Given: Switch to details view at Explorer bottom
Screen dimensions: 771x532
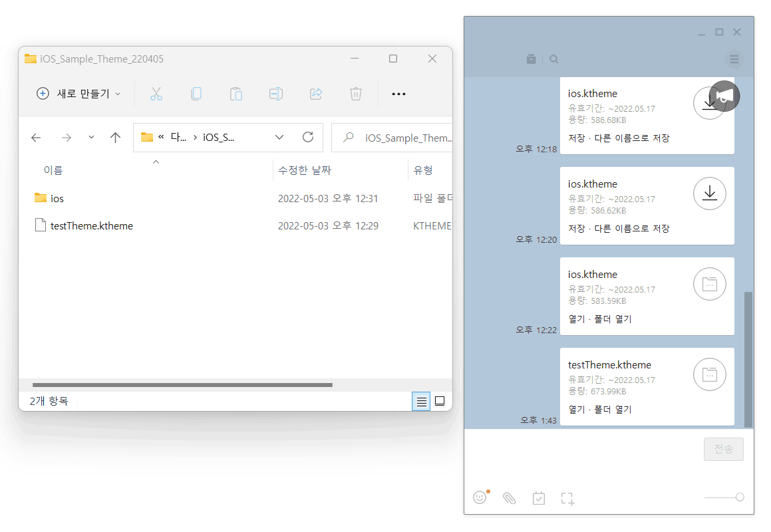Looking at the screenshot, I should tap(421, 401).
